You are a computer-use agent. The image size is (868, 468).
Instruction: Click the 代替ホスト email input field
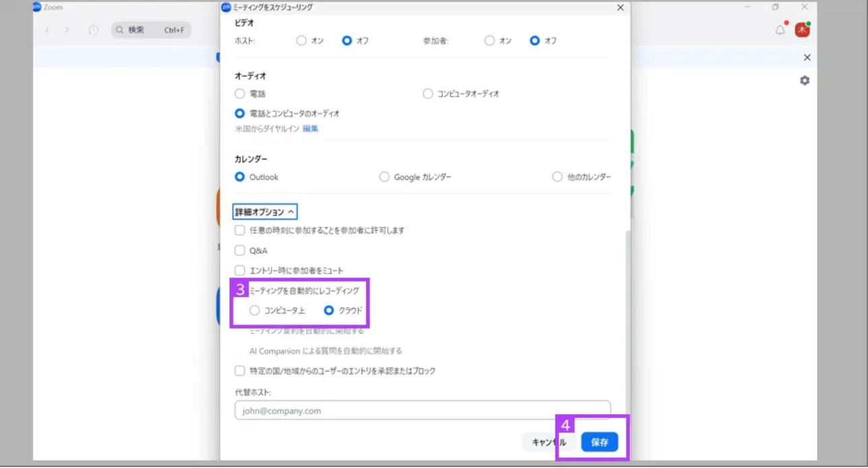[x=422, y=410]
